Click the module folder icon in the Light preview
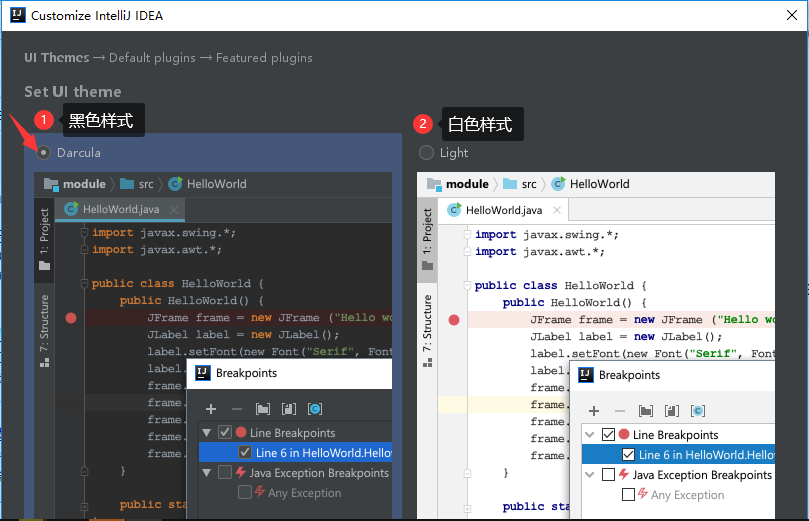This screenshot has width=809, height=521. [434, 184]
